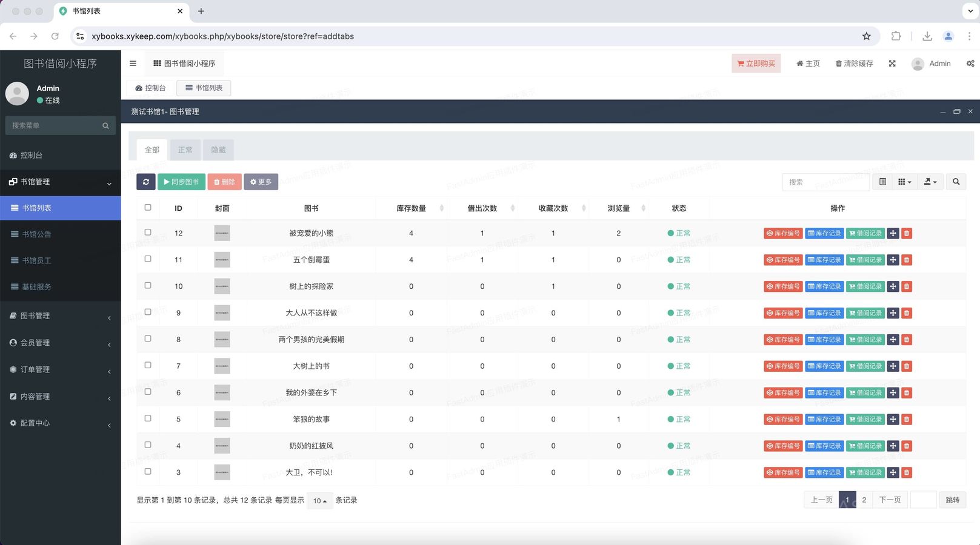
Task: Click the hamburger menu icon to collapse sidebar
Action: pos(133,64)
